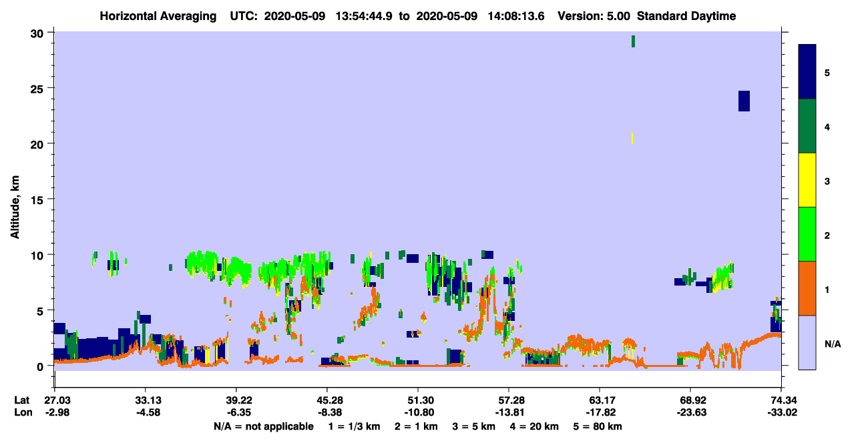This screenshot has width=868, height=445.
Task: Select latitude value "63.17"
Action: pyautogui.click(x=600, y=400)
